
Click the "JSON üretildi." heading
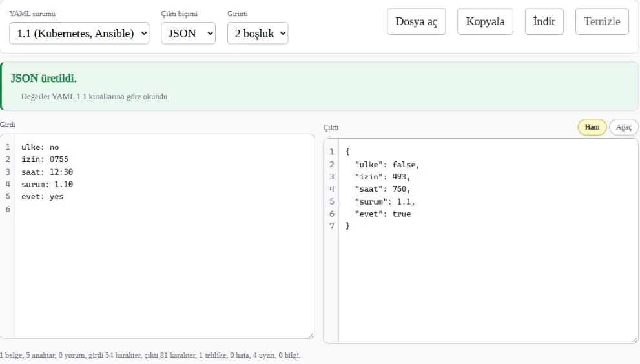pos(44,78)
